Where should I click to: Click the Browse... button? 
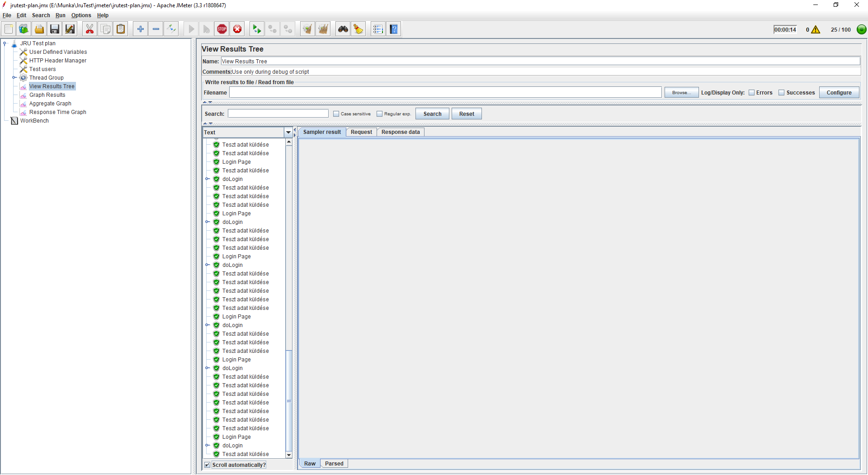click(681, 93)
